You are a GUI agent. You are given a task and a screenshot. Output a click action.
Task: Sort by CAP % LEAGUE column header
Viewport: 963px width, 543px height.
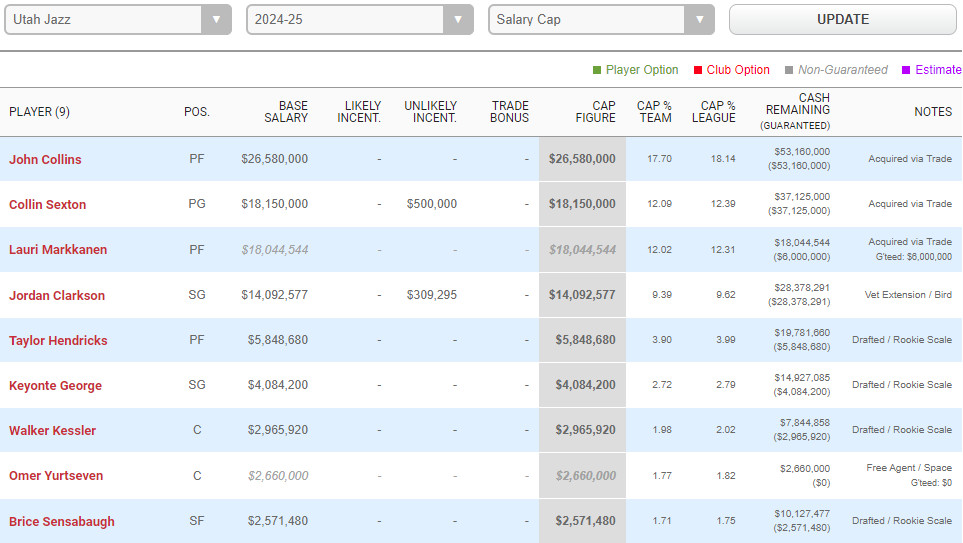click(x=713, y=112)
